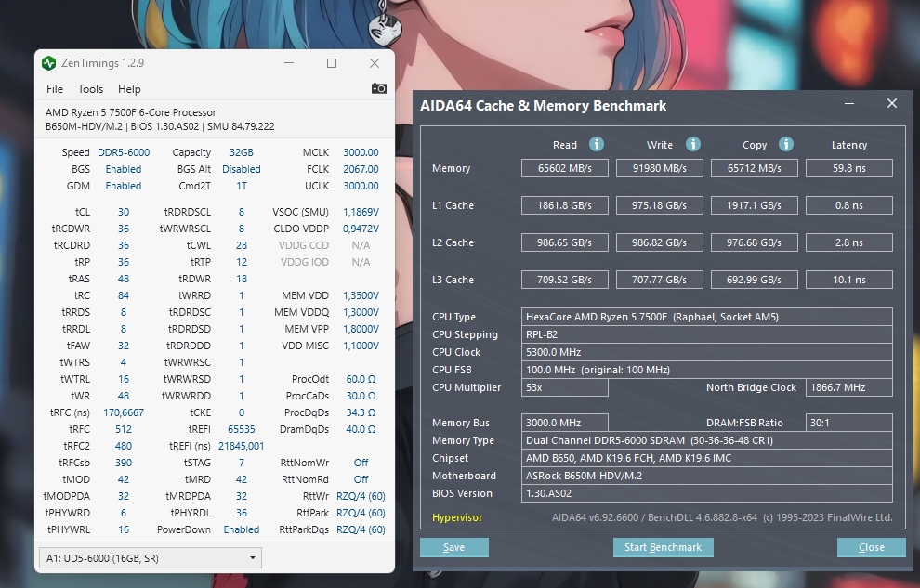Click Memory Latency value 59.8 ns

tap(849, 168)
